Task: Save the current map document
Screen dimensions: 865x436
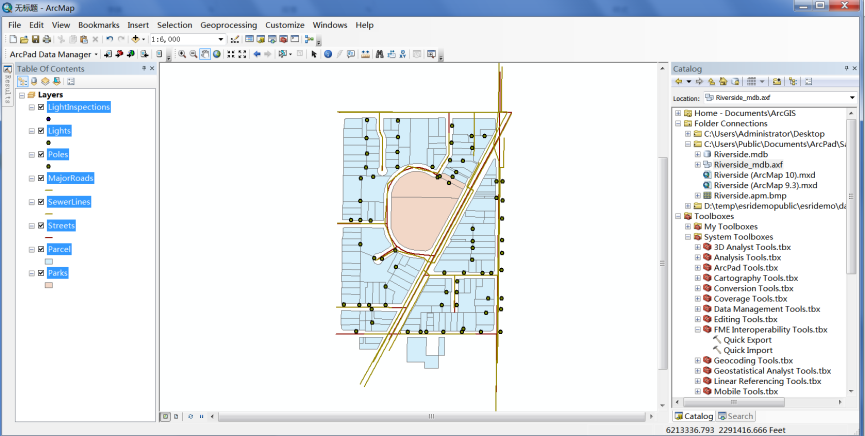Action: click(x=35, y=39)
